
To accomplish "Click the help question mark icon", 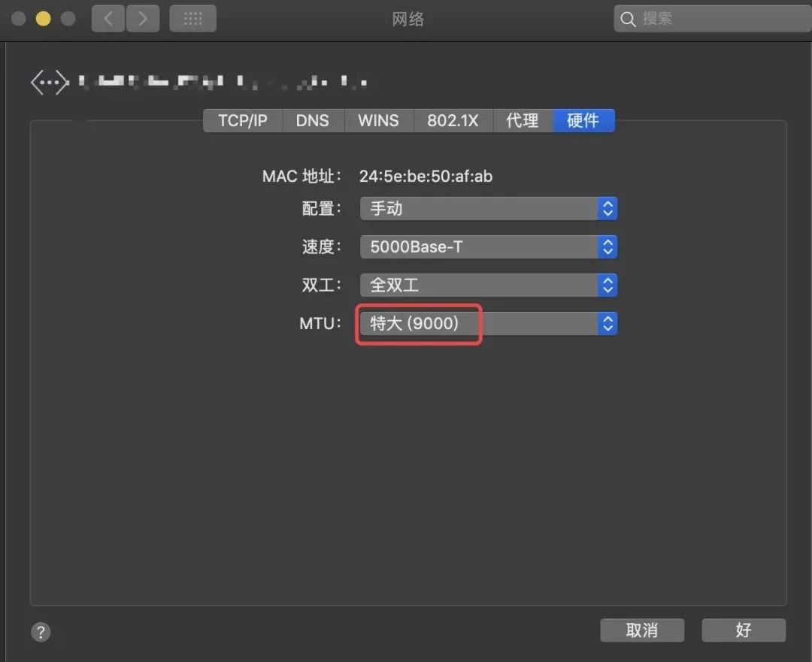I will 40,632.
